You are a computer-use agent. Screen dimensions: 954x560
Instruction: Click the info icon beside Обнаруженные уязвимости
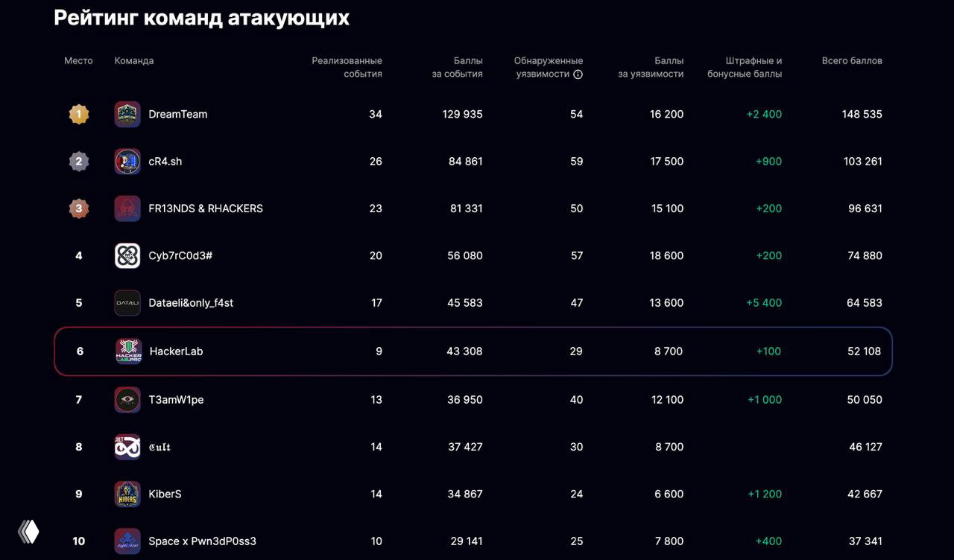click(578, 74)
